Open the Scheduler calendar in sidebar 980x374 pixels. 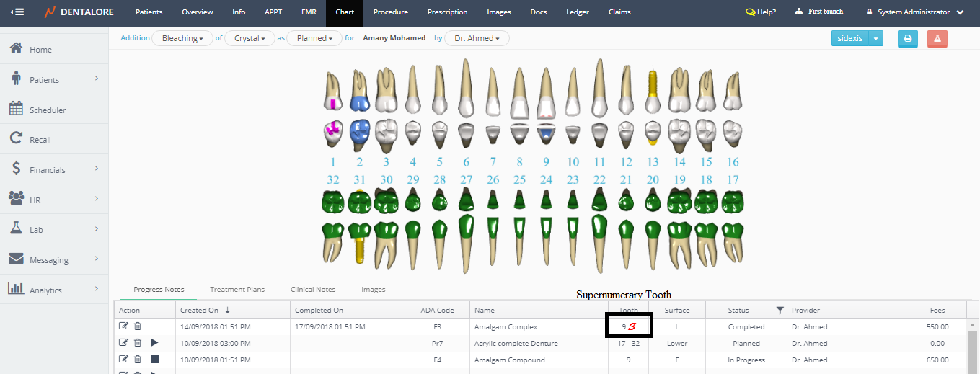[x=48, y=110]
